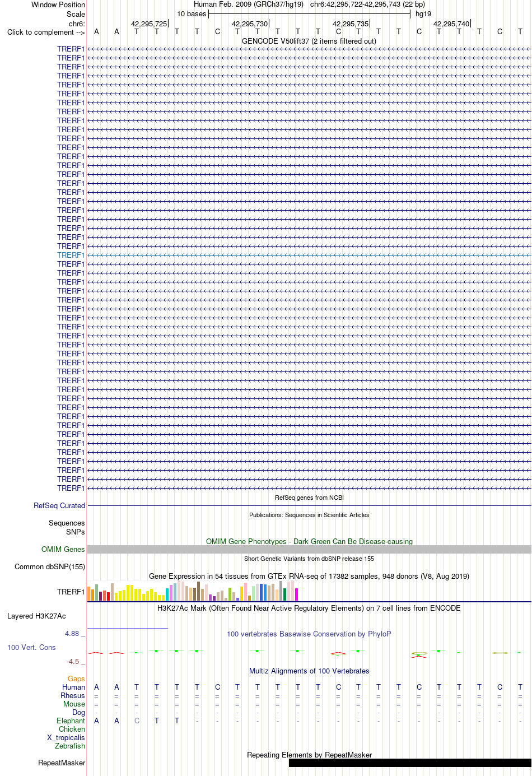
Task: Click the RefSeq Curated blue intron line
Action: (309, 506)
